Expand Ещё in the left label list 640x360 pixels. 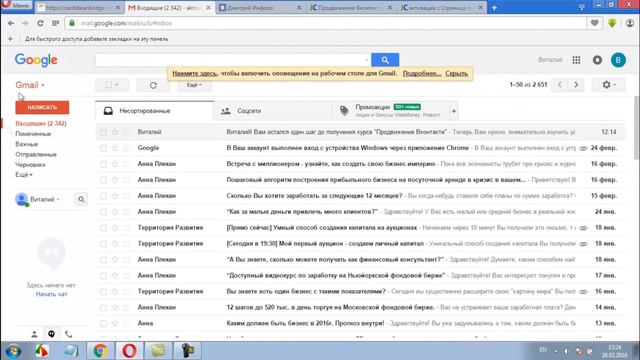(24, 175)
